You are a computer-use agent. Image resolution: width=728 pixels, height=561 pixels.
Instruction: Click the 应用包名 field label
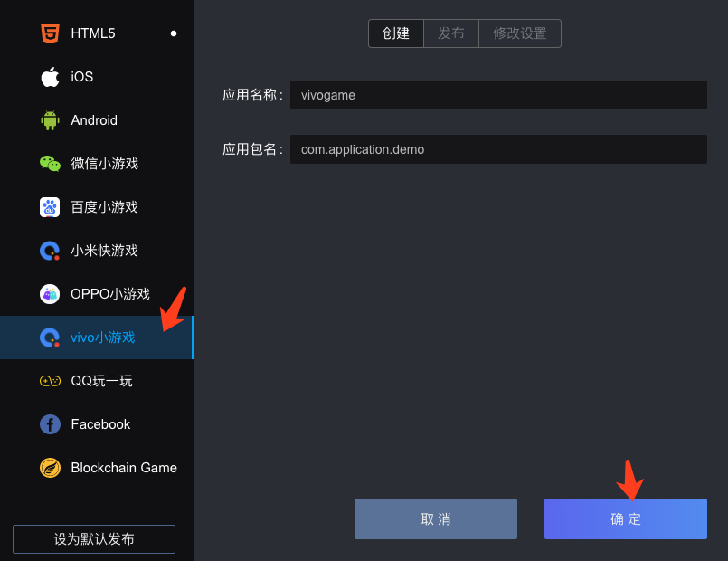pos(252,149)
